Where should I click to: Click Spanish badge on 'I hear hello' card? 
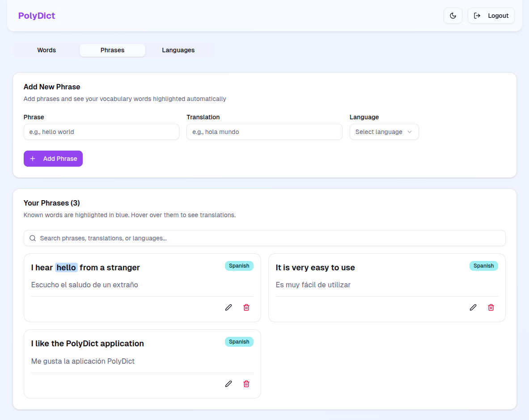239,266
